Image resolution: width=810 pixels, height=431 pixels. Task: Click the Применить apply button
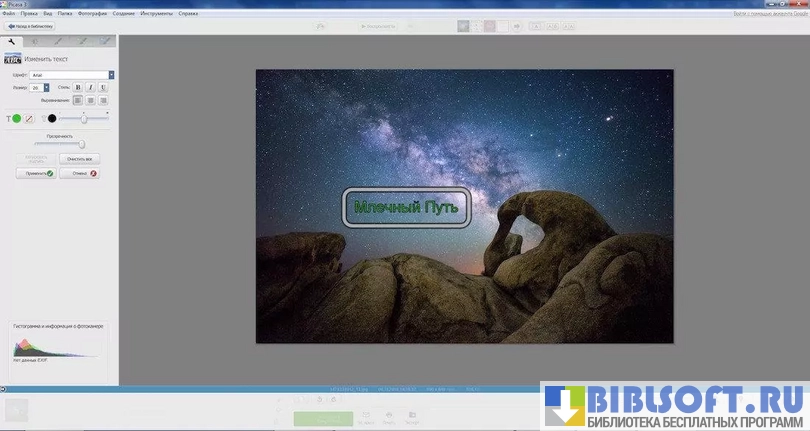[x=35, y=173]
